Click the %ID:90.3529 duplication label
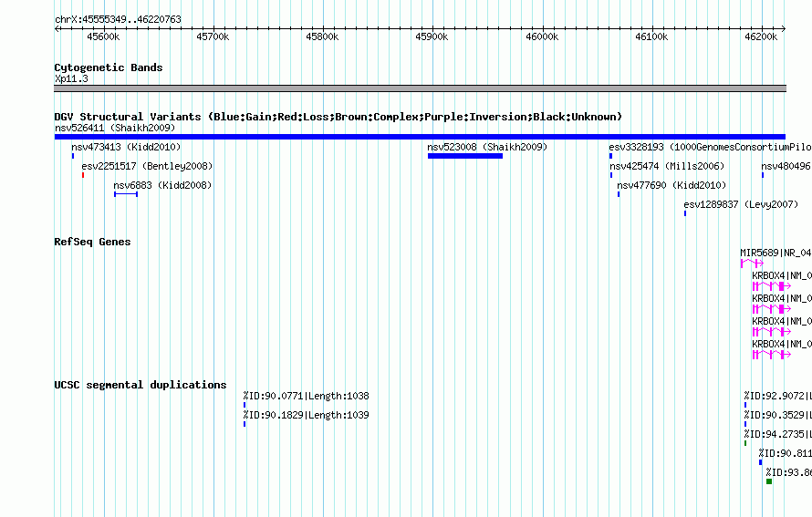812x517 pixels. [778, 415]
